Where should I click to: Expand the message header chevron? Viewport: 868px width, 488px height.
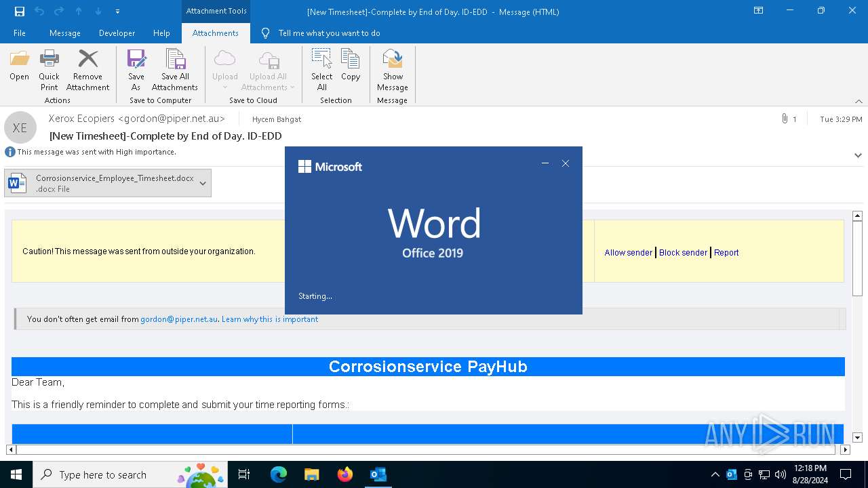point(858,155)
